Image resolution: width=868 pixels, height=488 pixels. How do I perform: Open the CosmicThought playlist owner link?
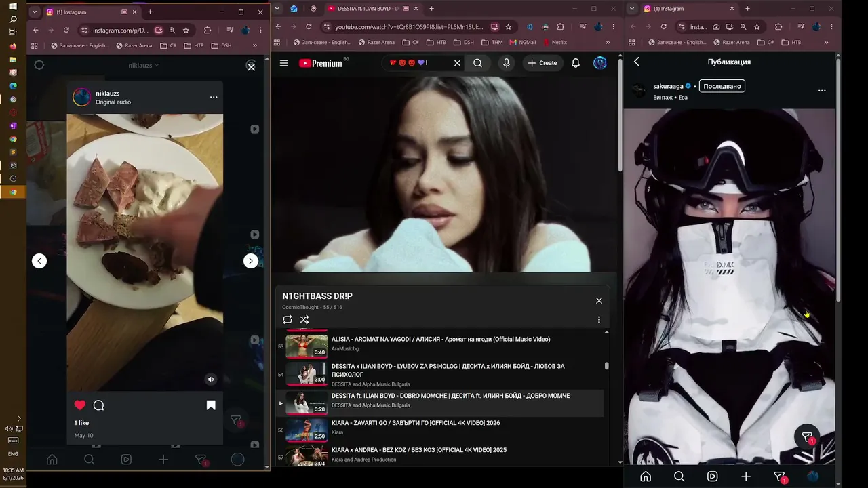(x=301, y=308)
